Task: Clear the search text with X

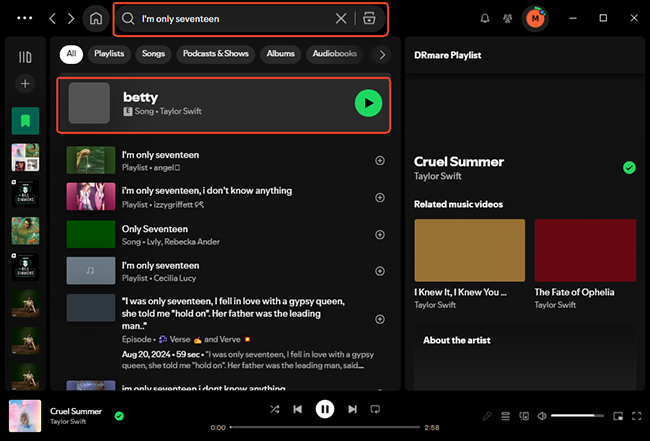Action: [341, 18]
